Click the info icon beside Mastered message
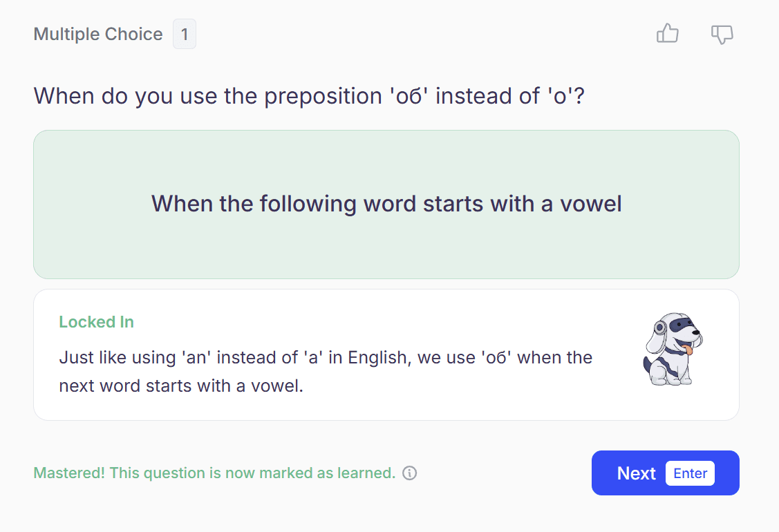 (410, 473)
